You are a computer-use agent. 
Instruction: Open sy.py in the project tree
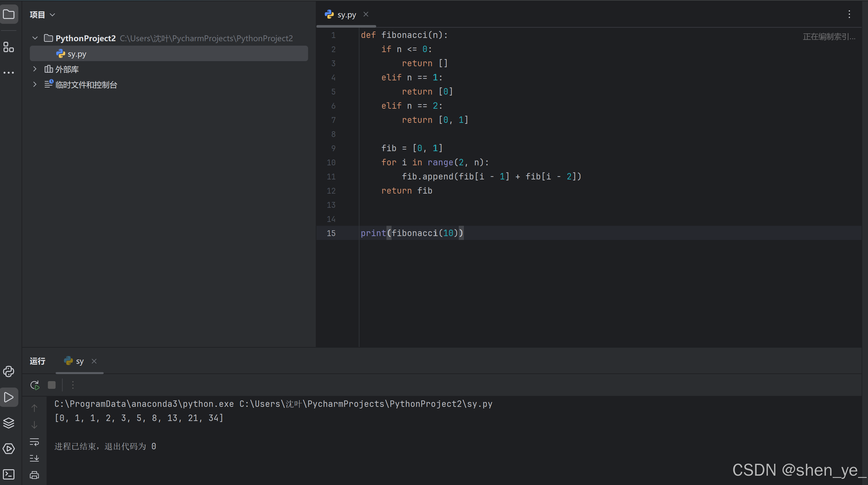[77, 54]
